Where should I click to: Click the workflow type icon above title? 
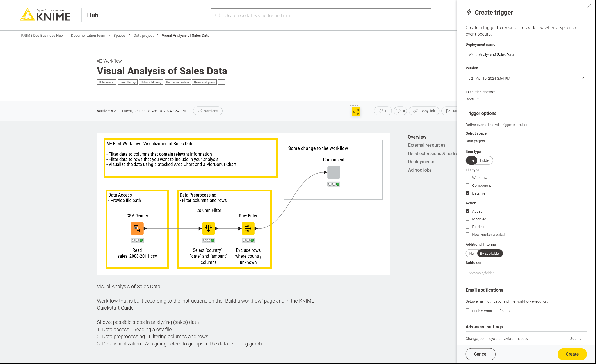tap(99, 61)
